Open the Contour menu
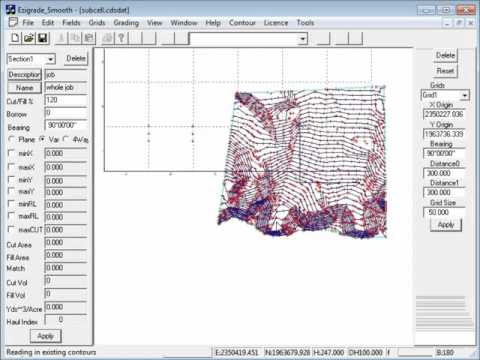Screen dimensions: 480x360 [x=242, y=23]
